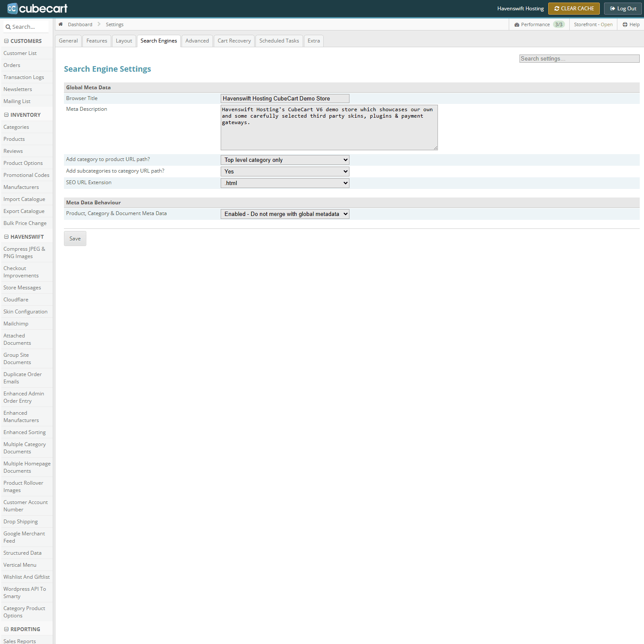Collapse the INVENTORY sidebar section
644x644 pixels.
6,115
